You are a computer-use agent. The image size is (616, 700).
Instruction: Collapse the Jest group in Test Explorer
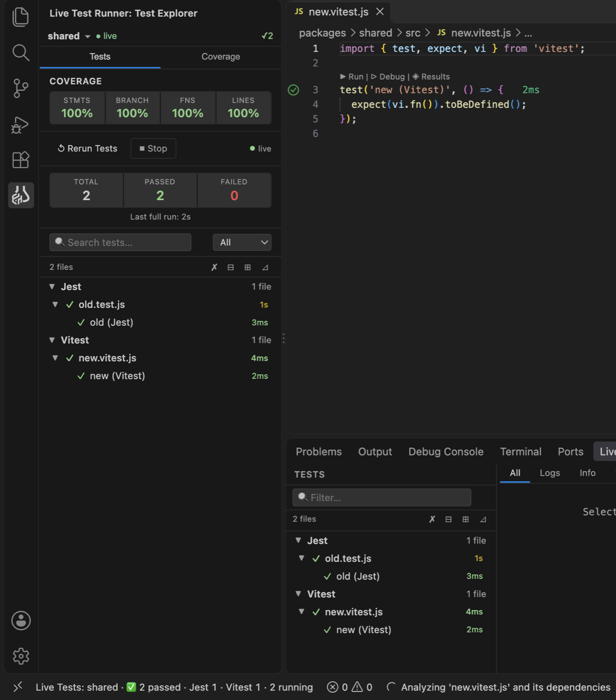click(x=52, y=286)
